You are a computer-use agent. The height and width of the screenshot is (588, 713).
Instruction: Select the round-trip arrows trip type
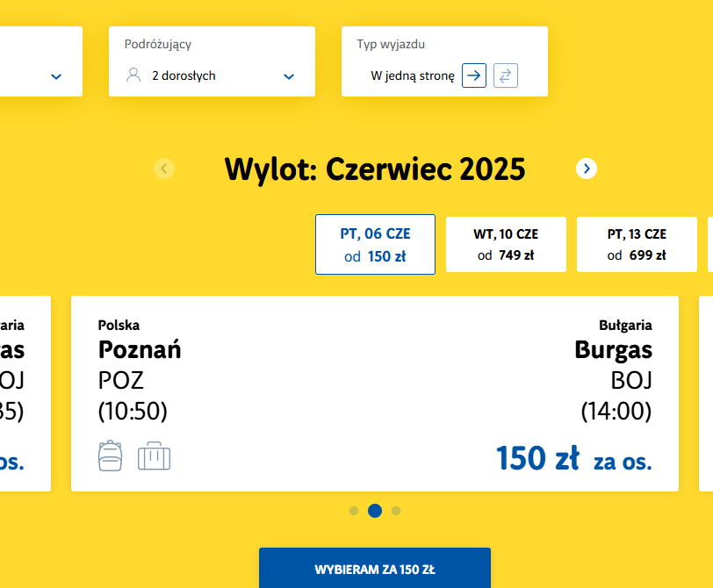pos(506,75)
